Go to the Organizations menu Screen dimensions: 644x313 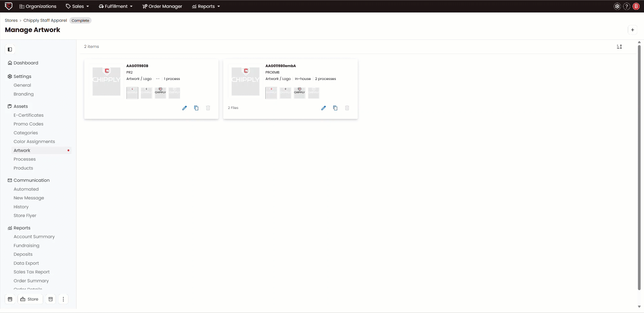tap(38, 6)
